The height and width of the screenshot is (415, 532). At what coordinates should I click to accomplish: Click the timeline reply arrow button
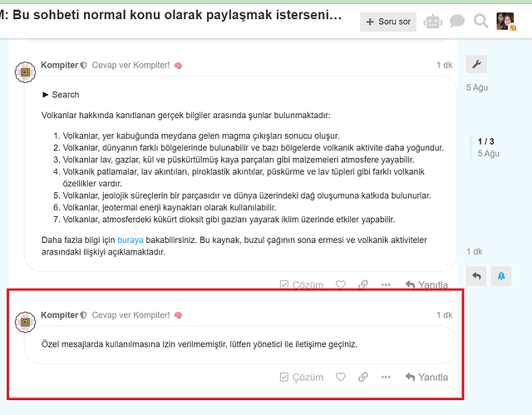(x=476, y=276)
